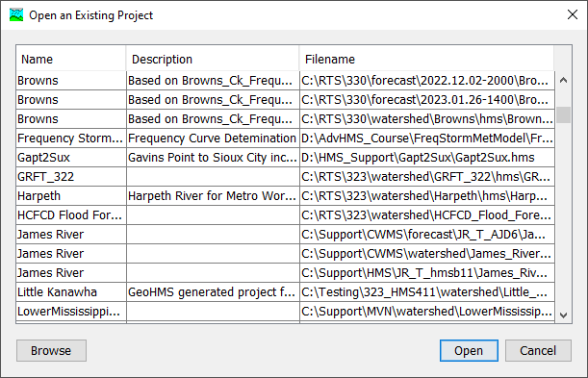The image size is (588, 378).
Task: Sort by the Description column header
Action: 213,59
